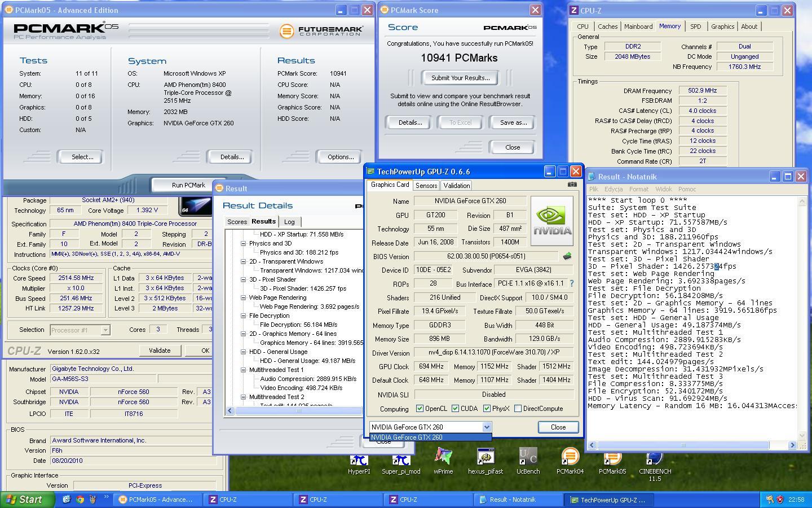Select highlighted NVIDIA GeForce GTX 260 list entry
This screenshot has width=812, height=508.
[x=431, y=437]
